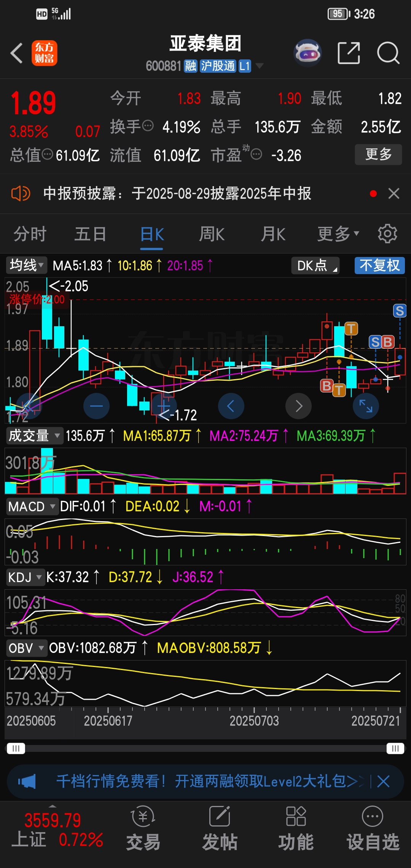Tap the top-right S sell marker
The width and height of the screenshot is (411, 868).
pyautogui.click(x=400, y=311)
